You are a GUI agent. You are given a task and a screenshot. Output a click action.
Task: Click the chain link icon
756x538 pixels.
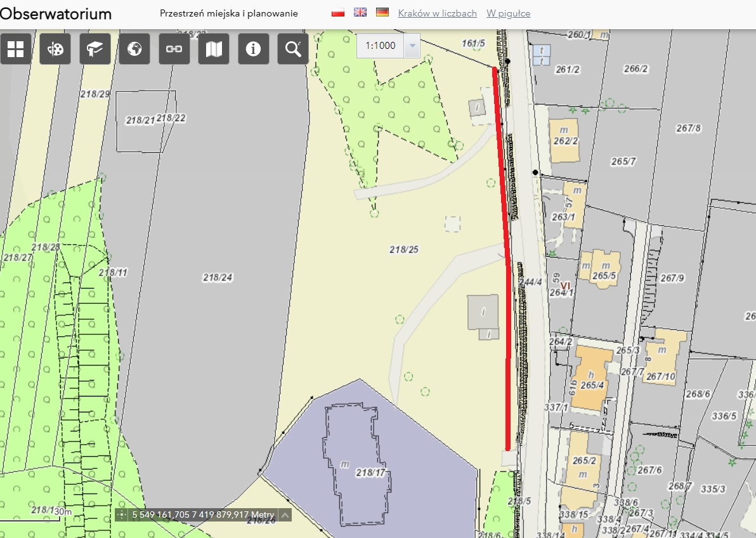(174, 49)
